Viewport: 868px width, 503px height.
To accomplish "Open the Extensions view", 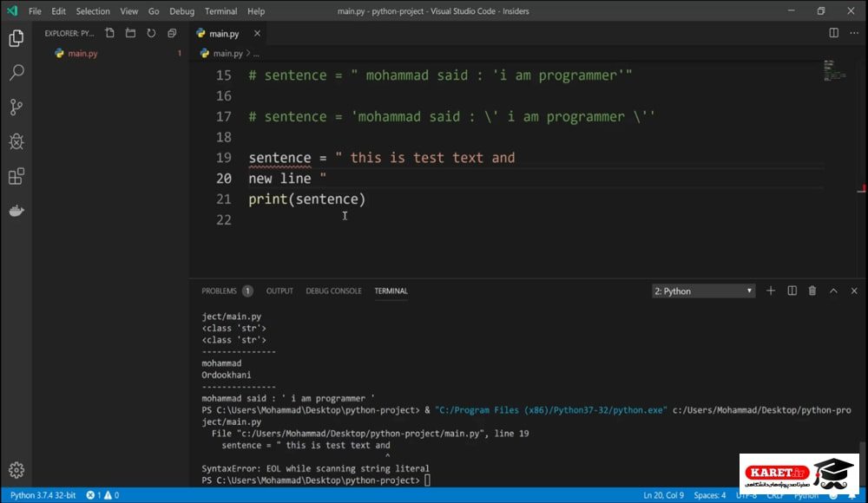I will pyautogui.click(x=16, y=177).
